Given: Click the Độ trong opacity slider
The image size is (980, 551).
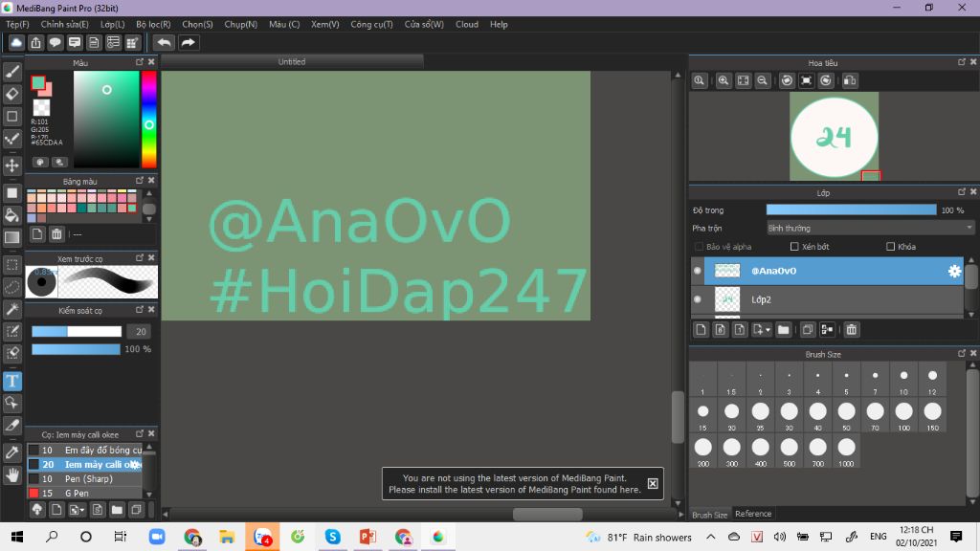Looking at the screenshot, I should click(851, 210).
